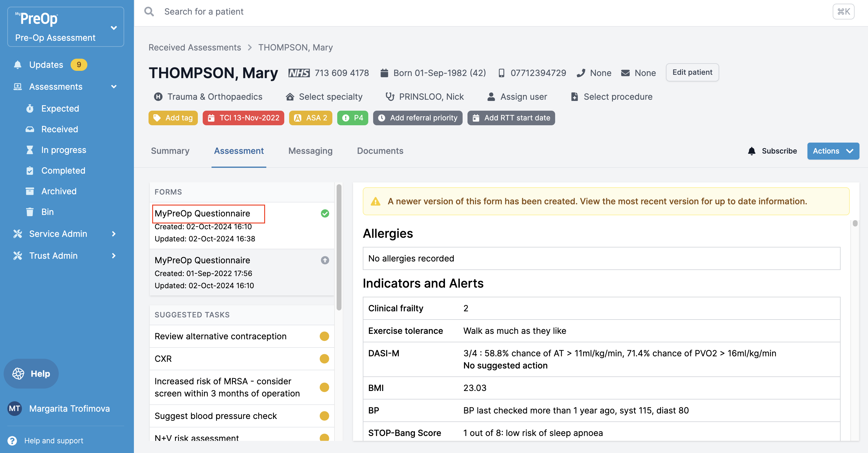The width and height of the screenshot is (868, 453).
Task: Click the stethoscope icon beside PRINSLOO, Nick
Action: (390, 97)
